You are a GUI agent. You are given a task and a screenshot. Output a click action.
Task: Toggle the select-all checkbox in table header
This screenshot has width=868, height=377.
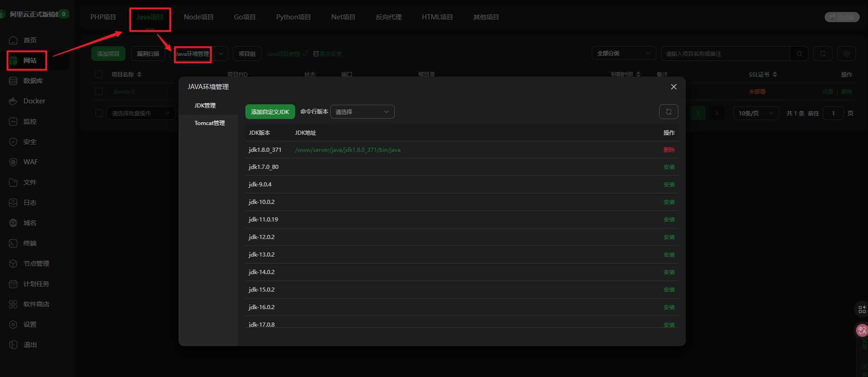point(99,74)
